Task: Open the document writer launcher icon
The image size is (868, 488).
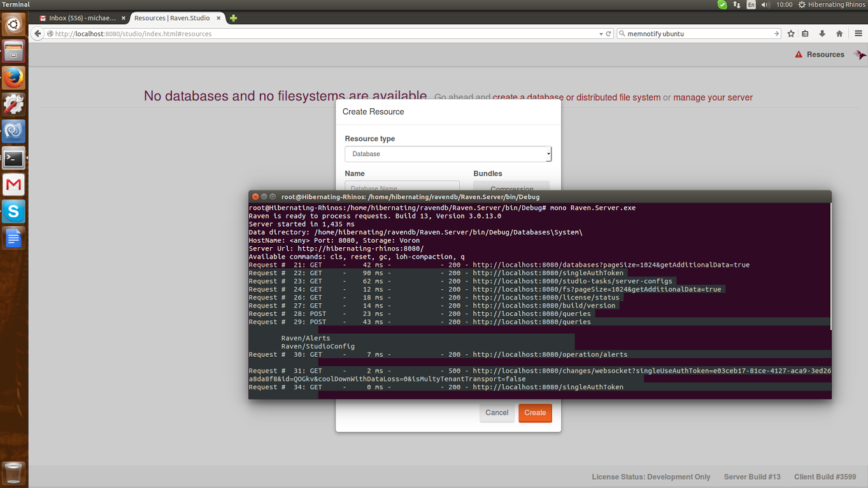Action: pos(13,238)
